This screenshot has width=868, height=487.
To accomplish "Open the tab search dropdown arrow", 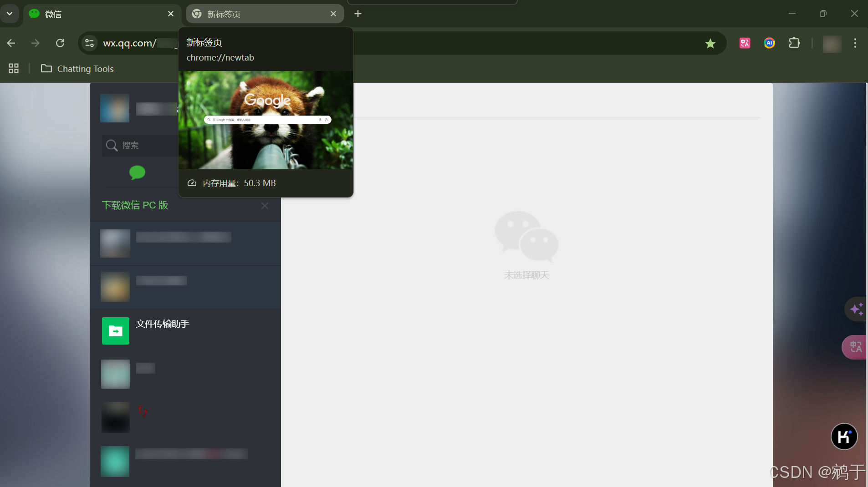I will coord(10,14).
